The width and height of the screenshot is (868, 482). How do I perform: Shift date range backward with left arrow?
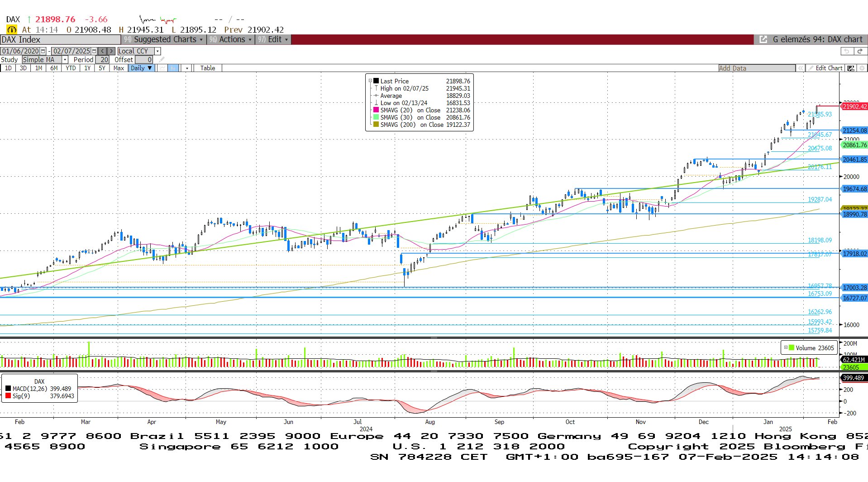pos(102,51)
